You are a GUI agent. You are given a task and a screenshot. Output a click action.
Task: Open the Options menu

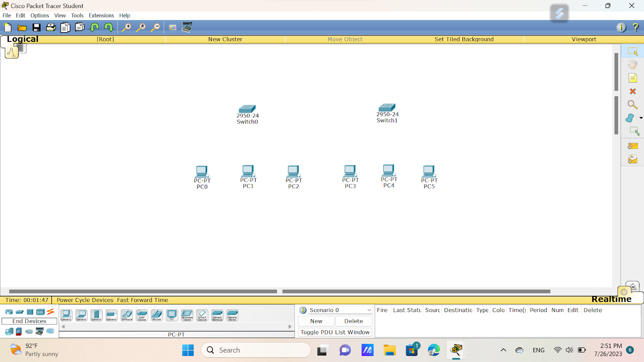pyautogui.click(x=40, y=15)
